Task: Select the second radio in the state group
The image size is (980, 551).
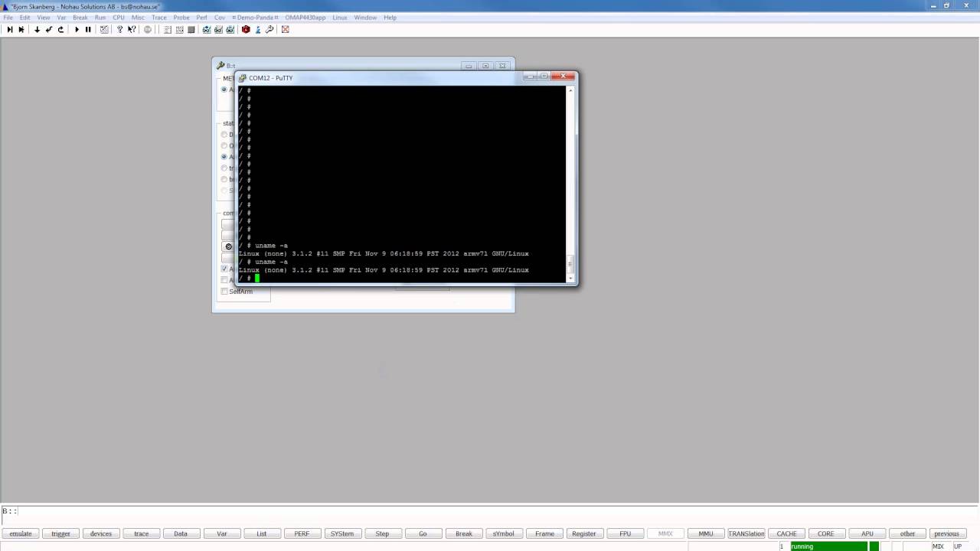Action: tap(224, 145)
